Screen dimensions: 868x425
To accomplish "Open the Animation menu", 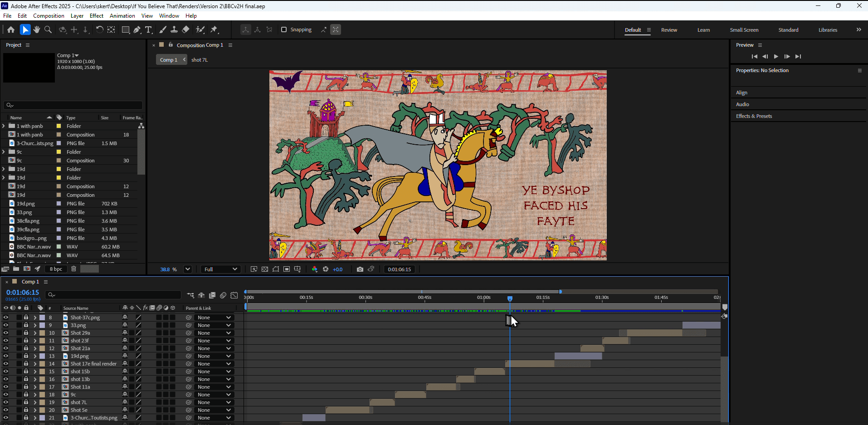I will tap(122, 15).
